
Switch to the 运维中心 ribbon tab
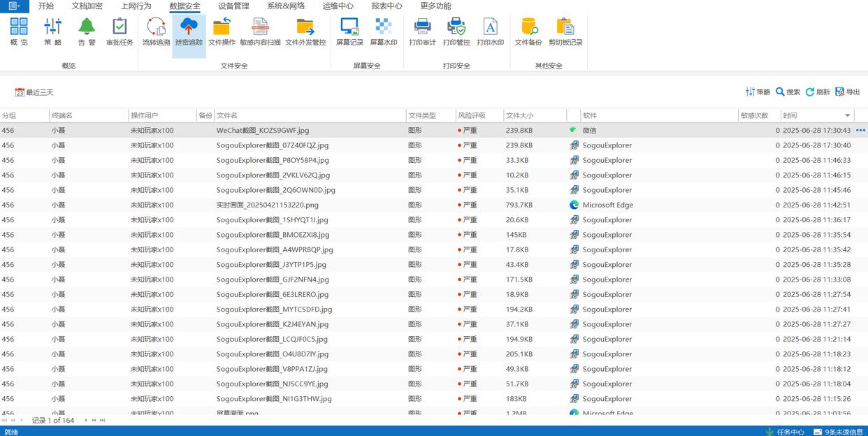click(338, 6)
